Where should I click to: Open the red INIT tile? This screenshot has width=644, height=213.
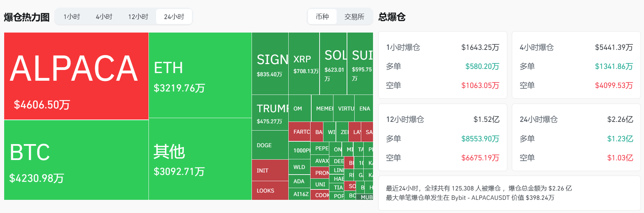pyautogui.click(x=270, y=170)
